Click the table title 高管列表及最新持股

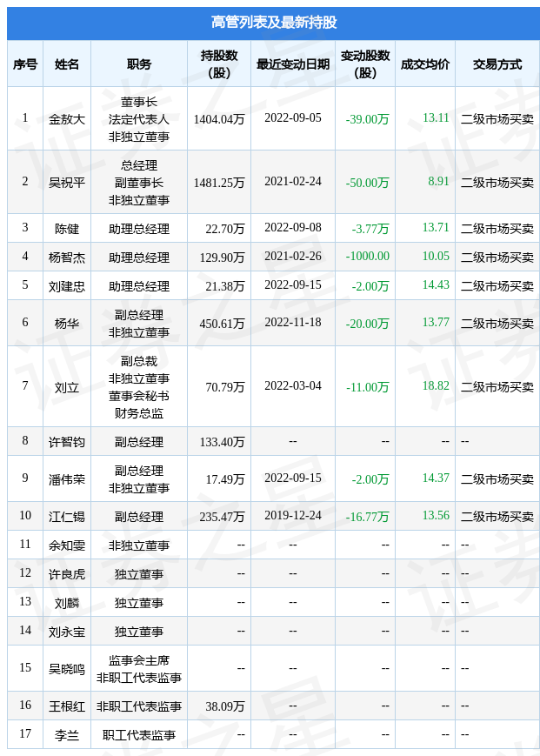coord(274,23)
